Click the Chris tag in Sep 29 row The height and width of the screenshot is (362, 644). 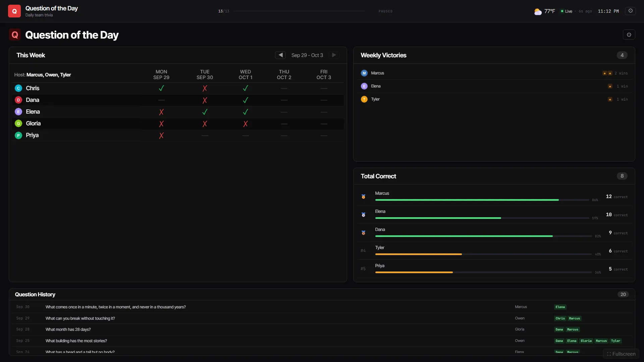pyautogui.click(x=560, y=319)
